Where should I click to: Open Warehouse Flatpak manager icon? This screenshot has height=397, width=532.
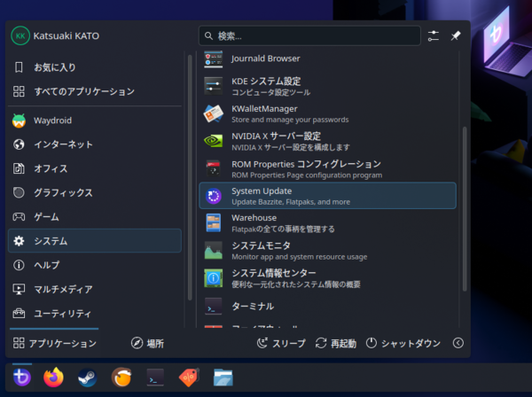point(214,223)
